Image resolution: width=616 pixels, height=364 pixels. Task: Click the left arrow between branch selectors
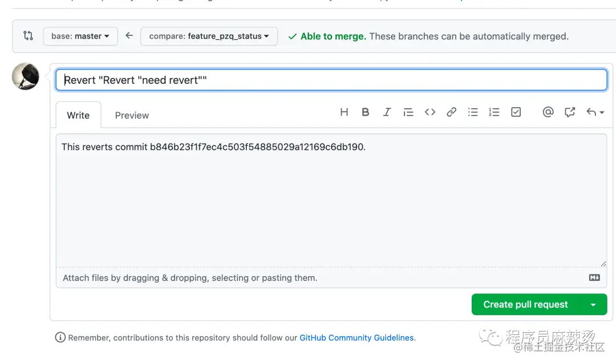coord(129,36)
